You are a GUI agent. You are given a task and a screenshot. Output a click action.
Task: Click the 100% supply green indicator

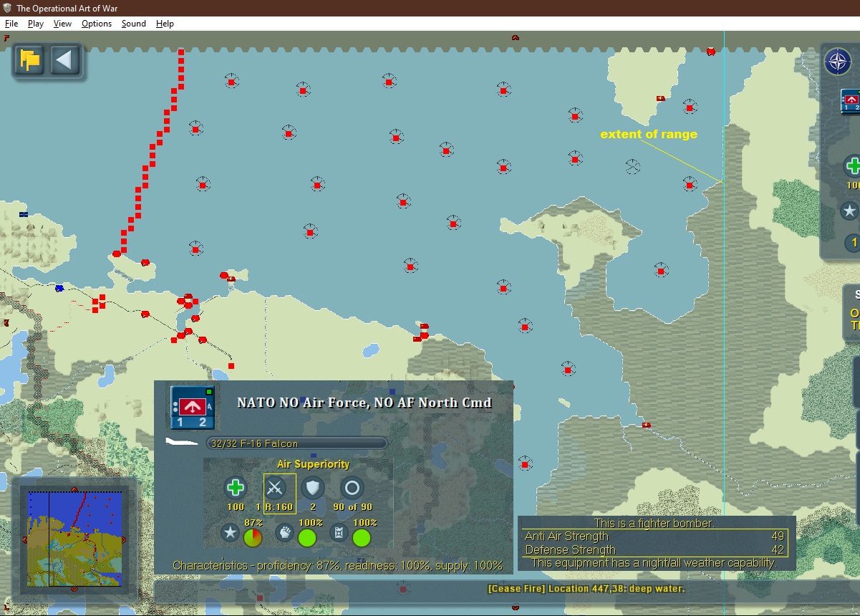pos(362,537)
